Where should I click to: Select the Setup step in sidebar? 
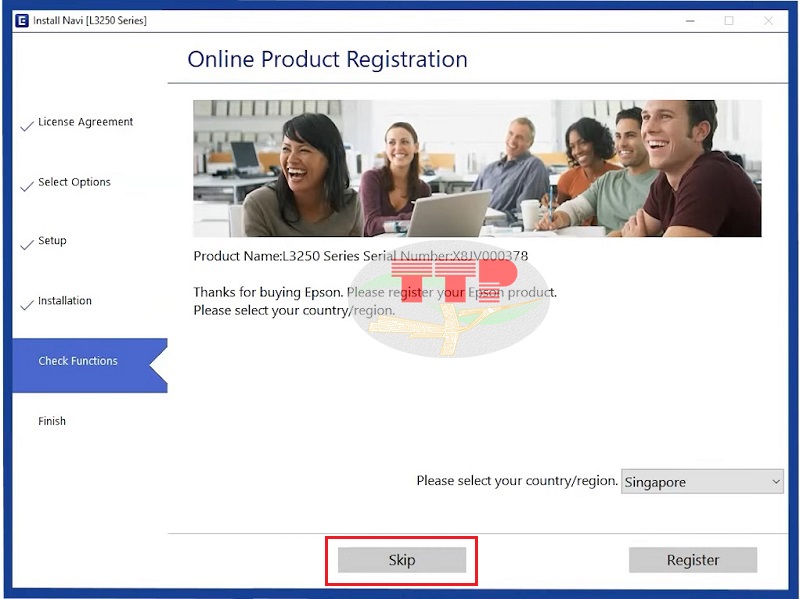(52, 240)
